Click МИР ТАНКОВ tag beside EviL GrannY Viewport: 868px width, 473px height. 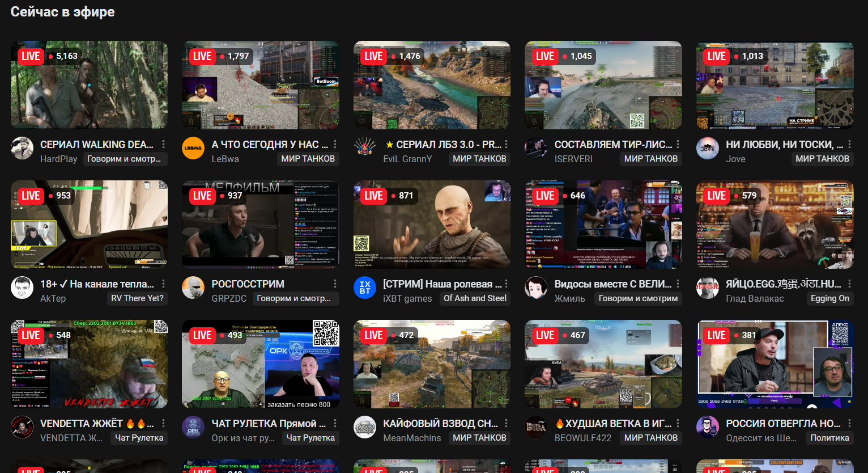coord(479,159)
